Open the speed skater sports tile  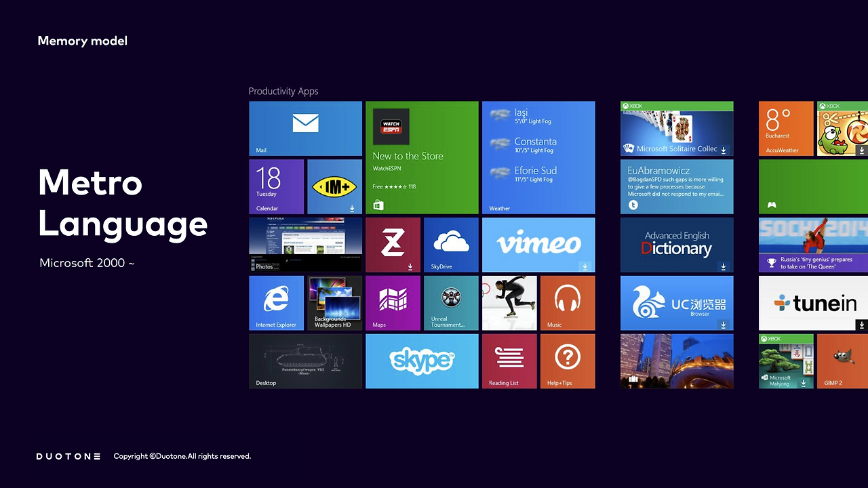[509, 303]
